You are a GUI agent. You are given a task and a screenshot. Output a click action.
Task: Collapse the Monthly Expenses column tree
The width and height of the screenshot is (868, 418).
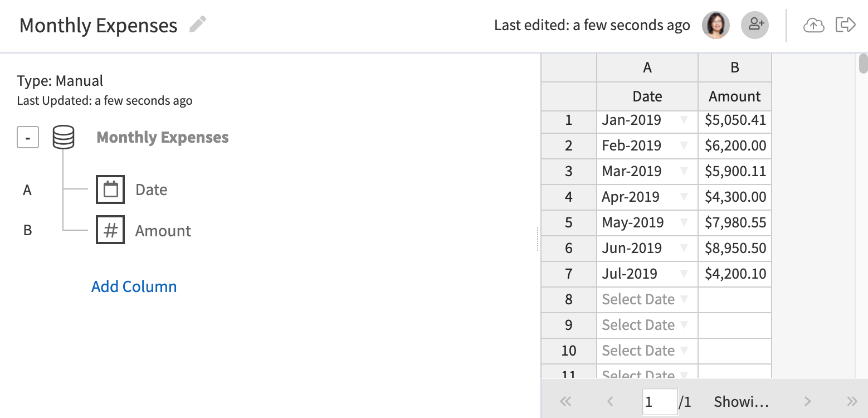click(27, 137)
